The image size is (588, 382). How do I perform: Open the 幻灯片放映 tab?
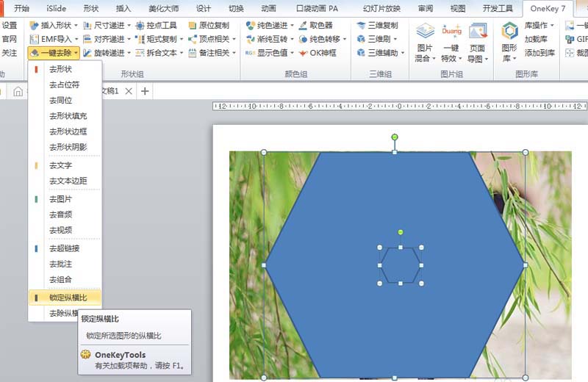pyautogui.click(x=381, y=8)
